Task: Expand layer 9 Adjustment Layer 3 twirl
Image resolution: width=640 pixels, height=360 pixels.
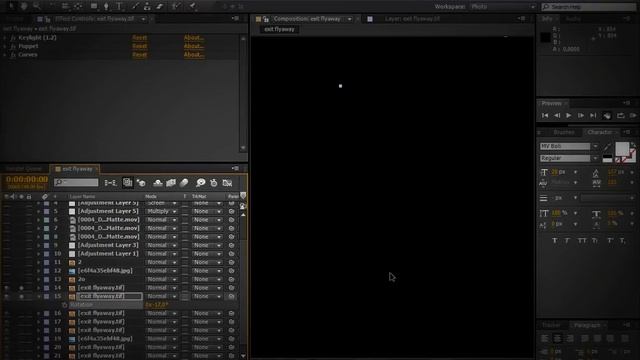Action: 39,245
